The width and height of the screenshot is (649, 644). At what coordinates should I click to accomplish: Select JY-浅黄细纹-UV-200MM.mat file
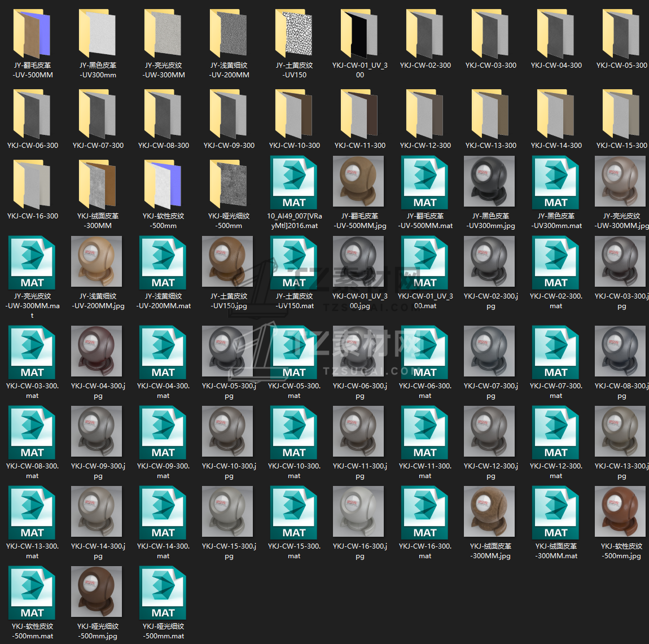tap(163, 262)
